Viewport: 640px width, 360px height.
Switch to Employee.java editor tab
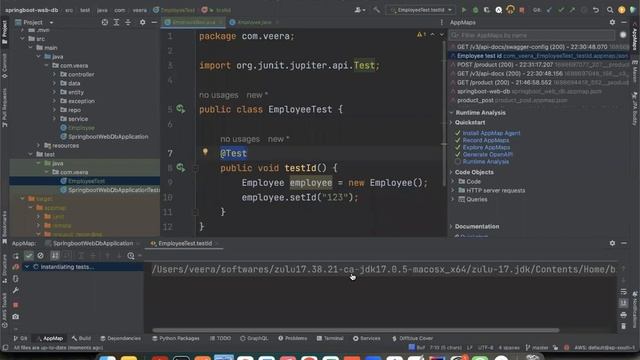254,22
